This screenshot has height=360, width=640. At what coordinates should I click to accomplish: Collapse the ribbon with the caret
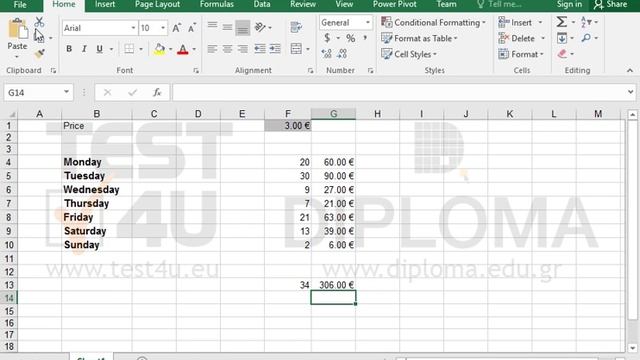coord(630,71)
